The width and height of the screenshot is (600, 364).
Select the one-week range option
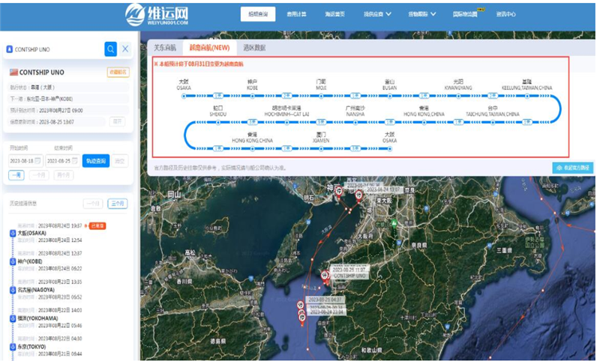(16, 175)
